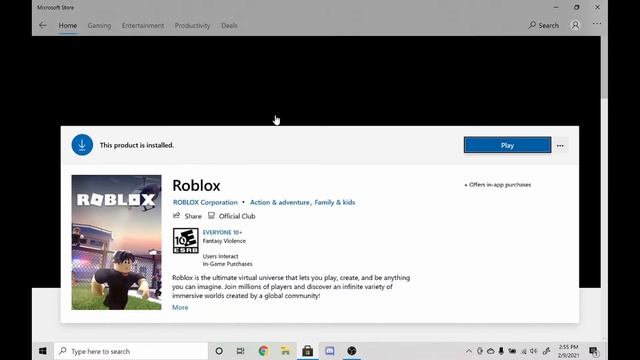Open the Home tab

[x=68, y=25]
